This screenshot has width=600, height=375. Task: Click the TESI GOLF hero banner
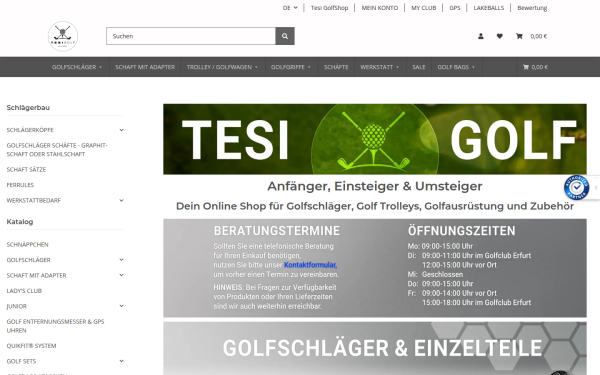(x=375, y=139)
